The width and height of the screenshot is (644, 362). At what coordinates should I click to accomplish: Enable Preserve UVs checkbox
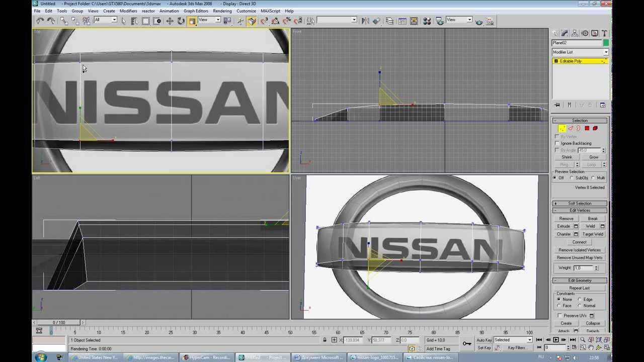tap(560, 316)
